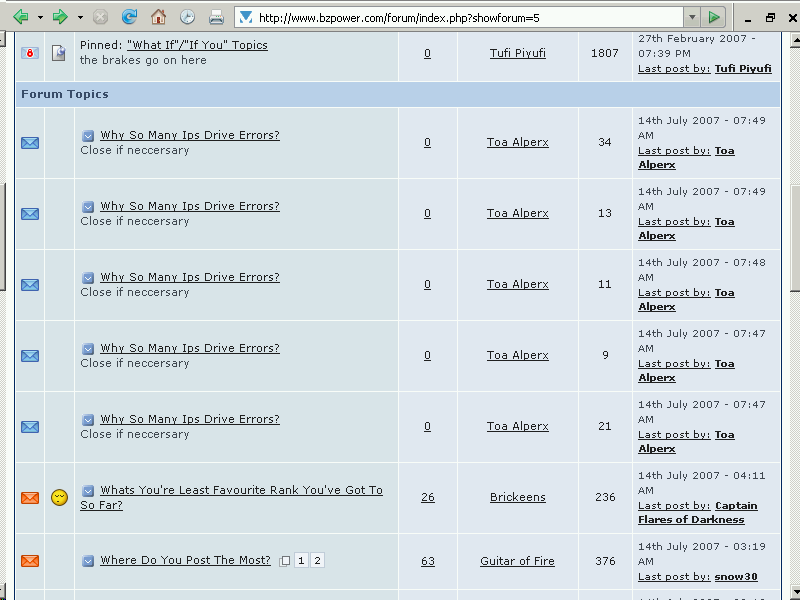
Task: Click newest-post arrow before Least Favourite Rank title
Action: 88,490
